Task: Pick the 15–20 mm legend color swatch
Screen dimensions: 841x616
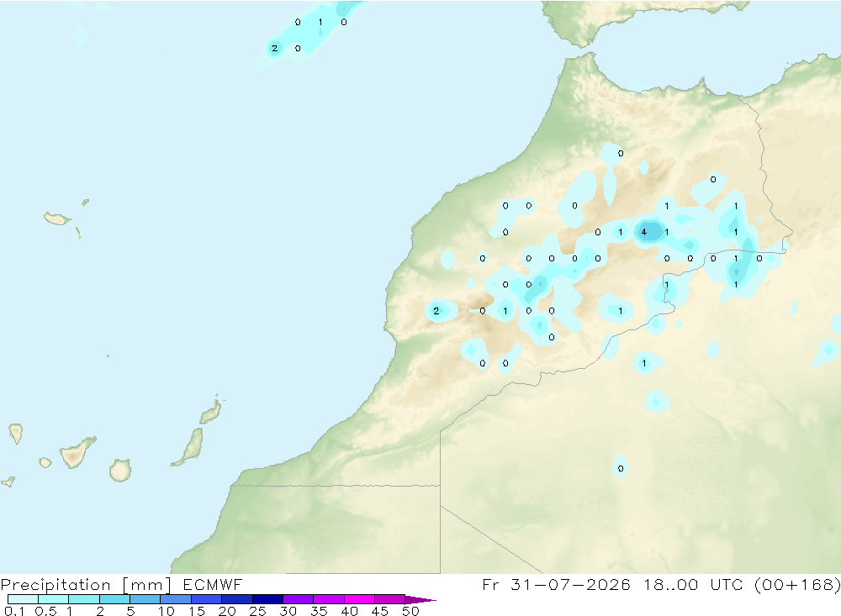Action: (207, 599)
